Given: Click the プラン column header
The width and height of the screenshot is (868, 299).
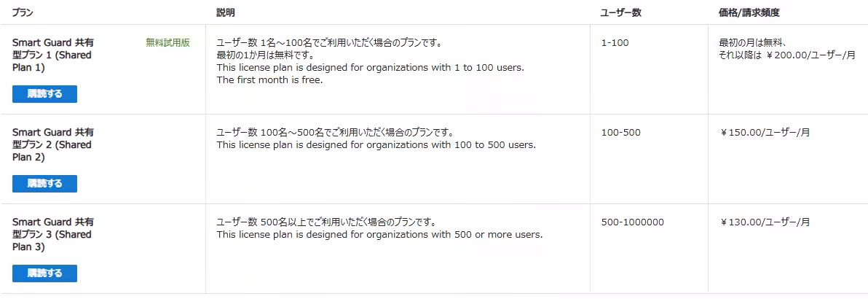Looking at the screenshot, I should tap(23, 13).
